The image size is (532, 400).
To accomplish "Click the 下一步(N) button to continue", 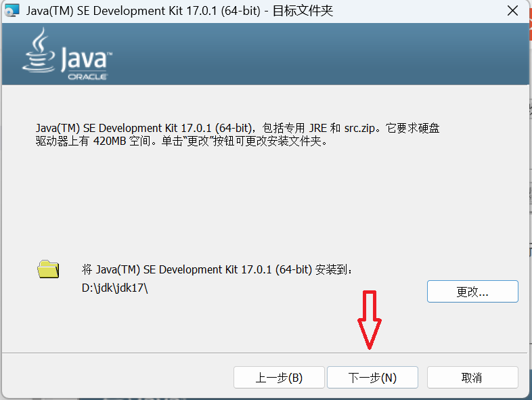I will 372,377.
